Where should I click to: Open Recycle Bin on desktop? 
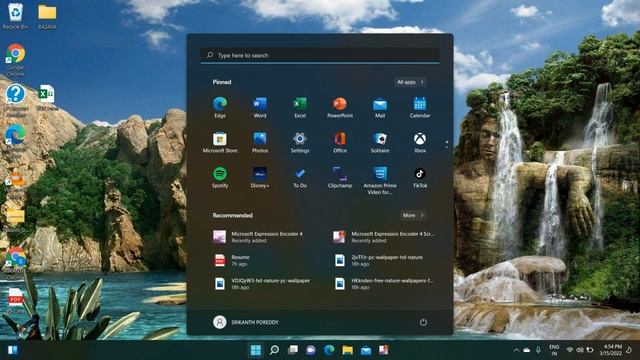point(16,16)
